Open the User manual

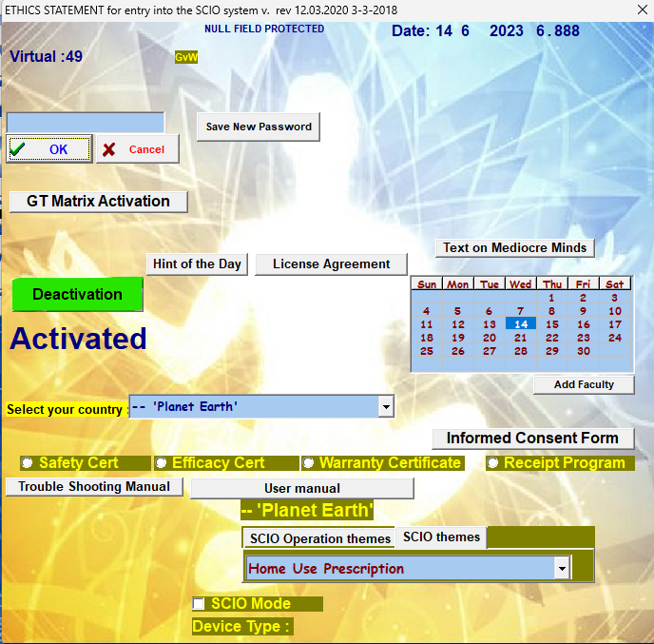click(302, 488)
